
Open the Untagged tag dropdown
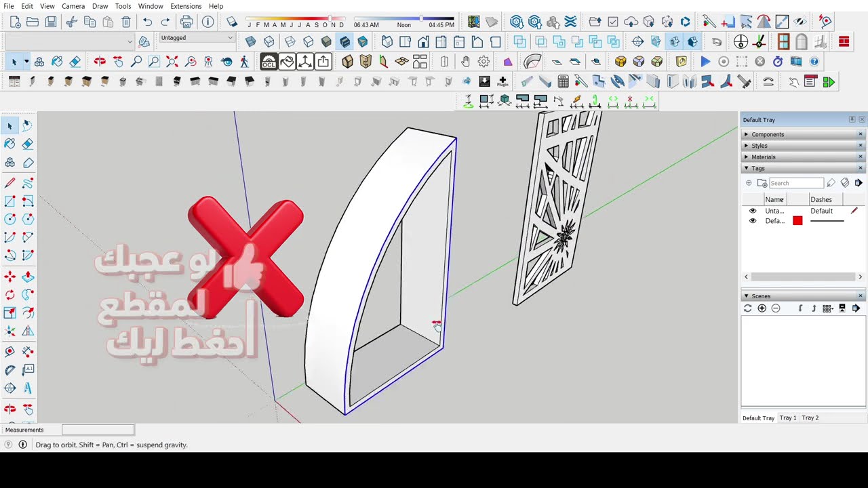(x=197, y=38)
